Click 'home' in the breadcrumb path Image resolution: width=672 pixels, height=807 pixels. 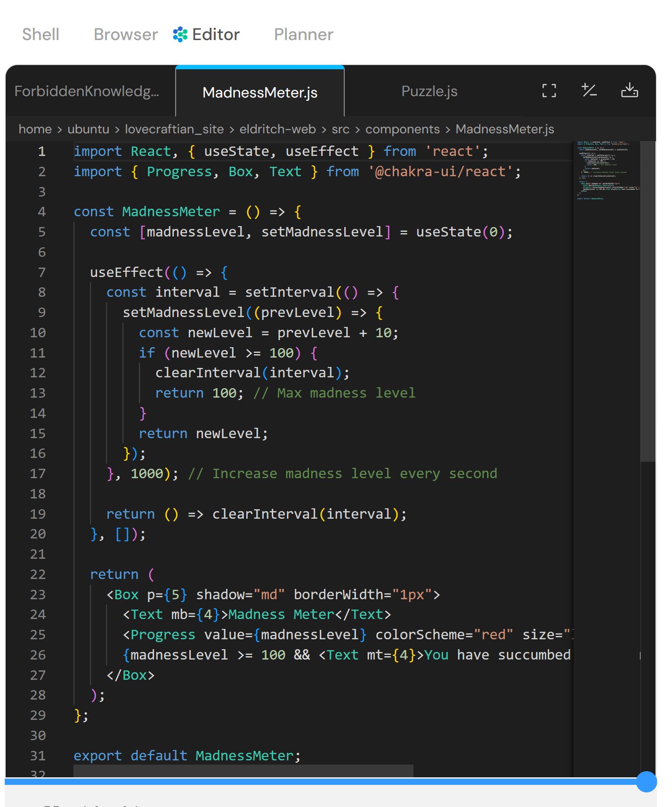(35, 129)
